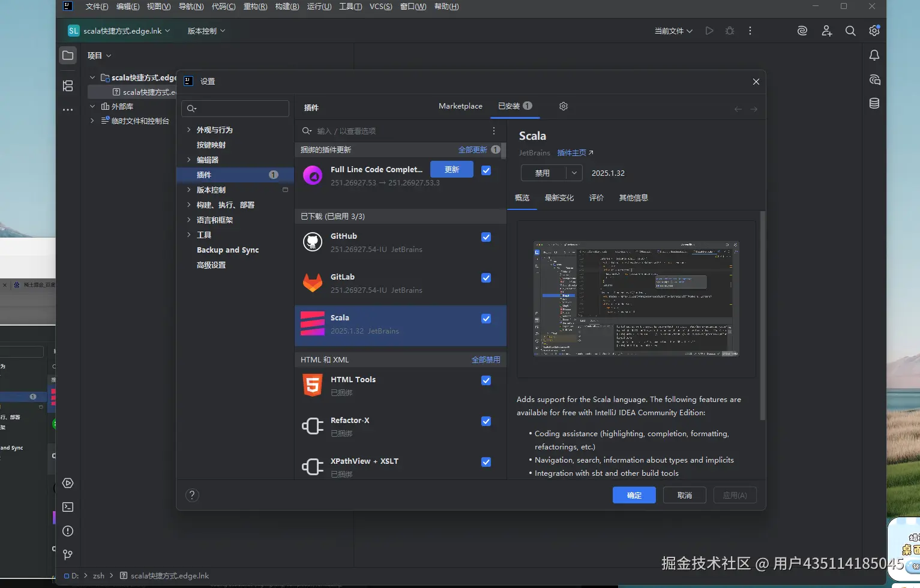This screenshot has width=920, height=588.
Task: Click the Scala plugin logo icon
Action: click(313, 324)
